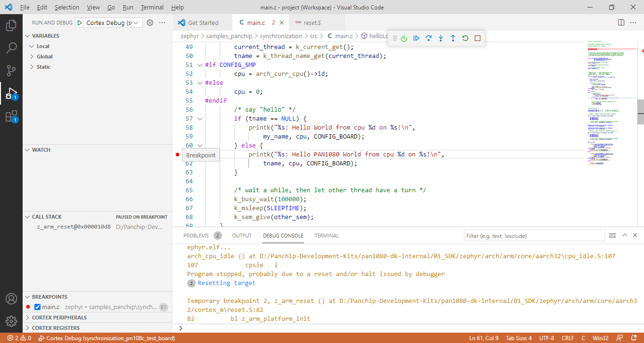
Task: Step Into in debug toolbar
Action: (x=441, y=38)
